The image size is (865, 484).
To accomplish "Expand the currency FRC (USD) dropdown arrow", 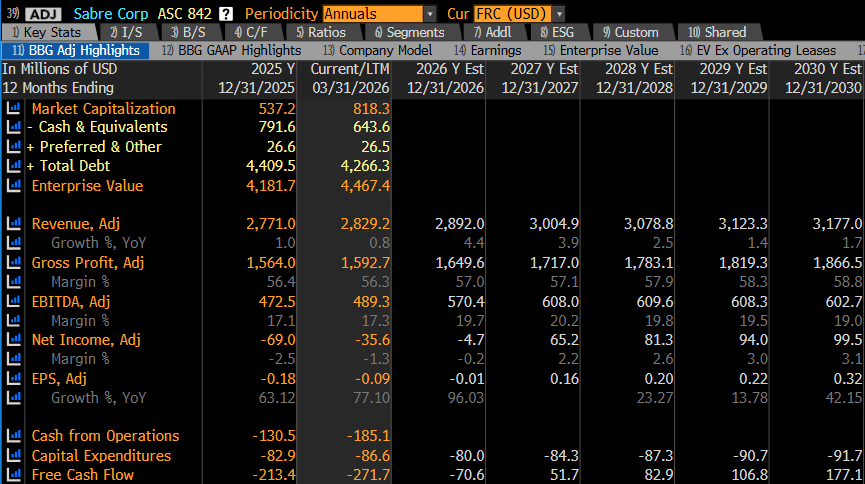I will coord(559,14).
